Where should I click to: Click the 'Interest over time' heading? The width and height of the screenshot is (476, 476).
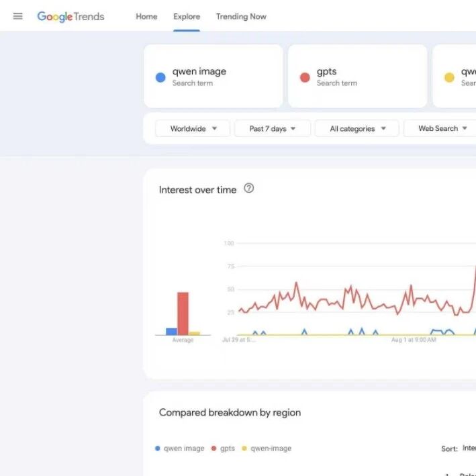pyautogui.click(x=197, y=190)
